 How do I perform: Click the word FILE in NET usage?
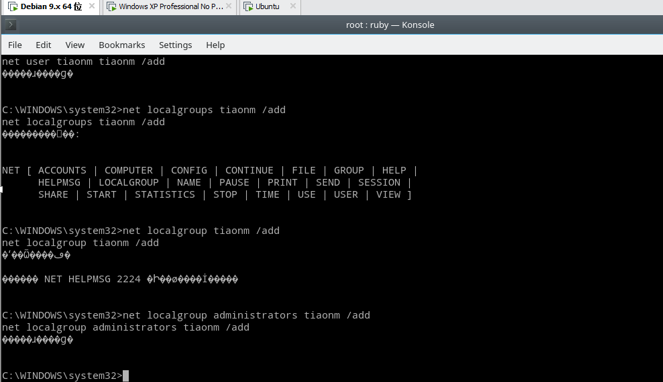click(304, 170)
